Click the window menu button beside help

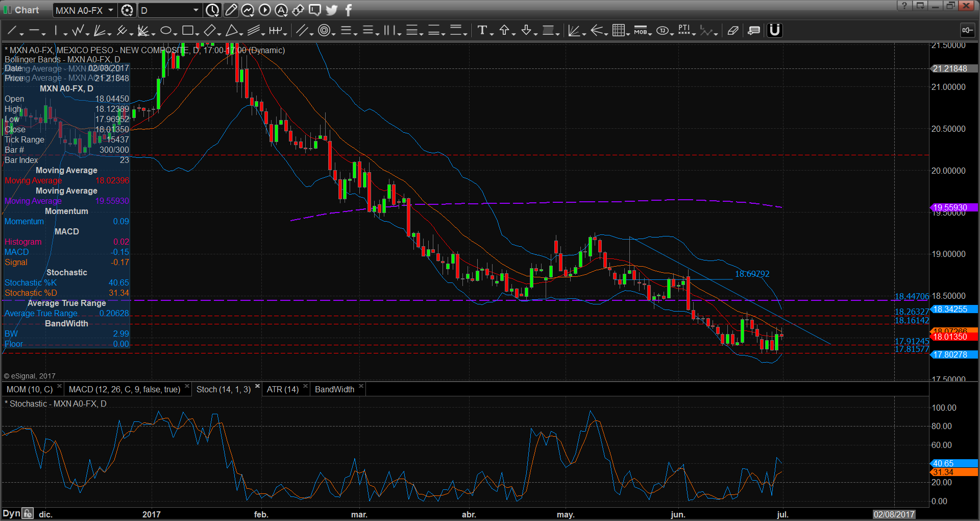pyautogui.click(x=920, y=6)
